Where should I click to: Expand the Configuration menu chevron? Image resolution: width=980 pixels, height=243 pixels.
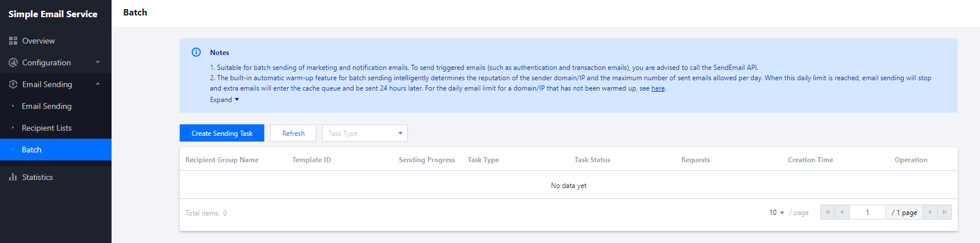(98, 62)
